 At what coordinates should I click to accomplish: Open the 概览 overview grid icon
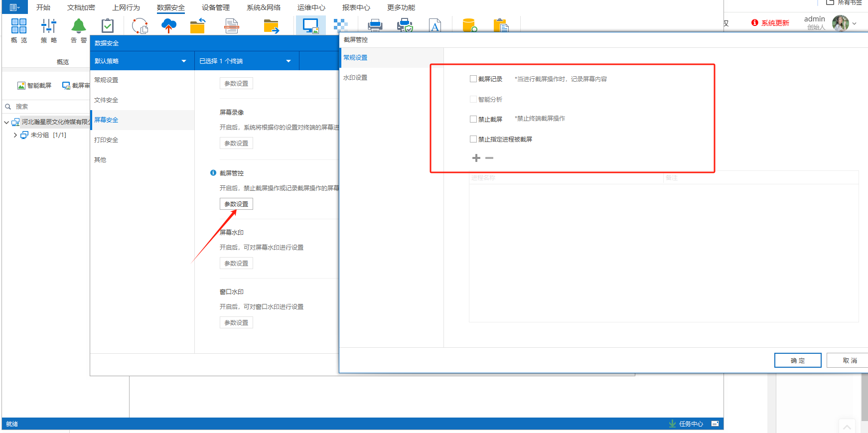coord(19,26)
